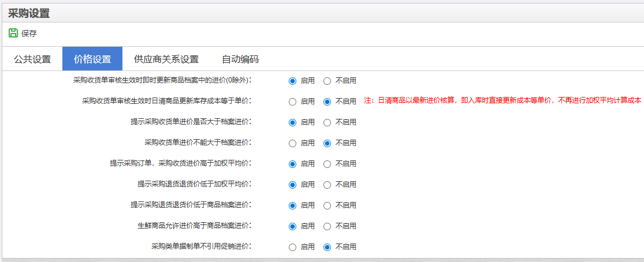The image size is (644, 262).
Task: Select 不启用 for 提示采购订单，采购收货进价高于加权平均价
Action: 327,164
